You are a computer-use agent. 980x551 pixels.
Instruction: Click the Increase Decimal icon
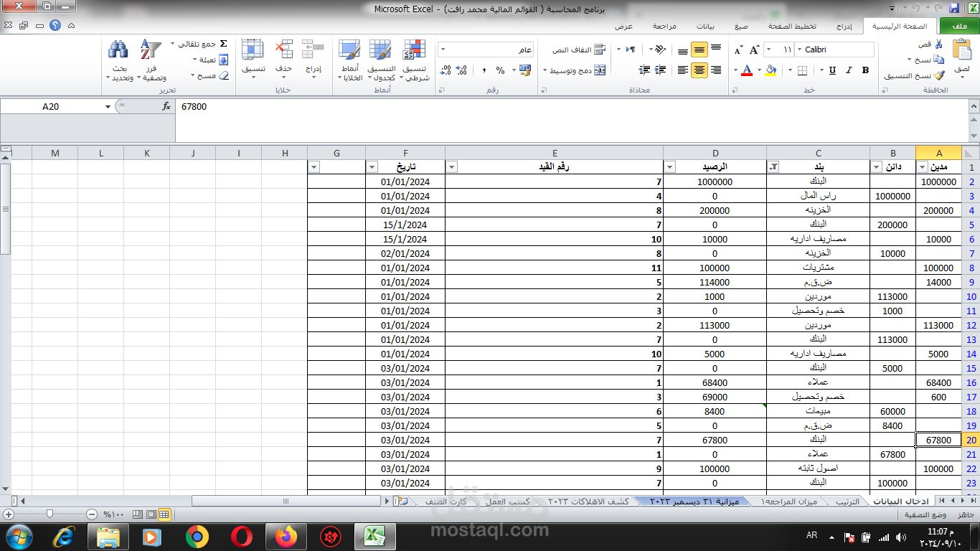point(463,70)
